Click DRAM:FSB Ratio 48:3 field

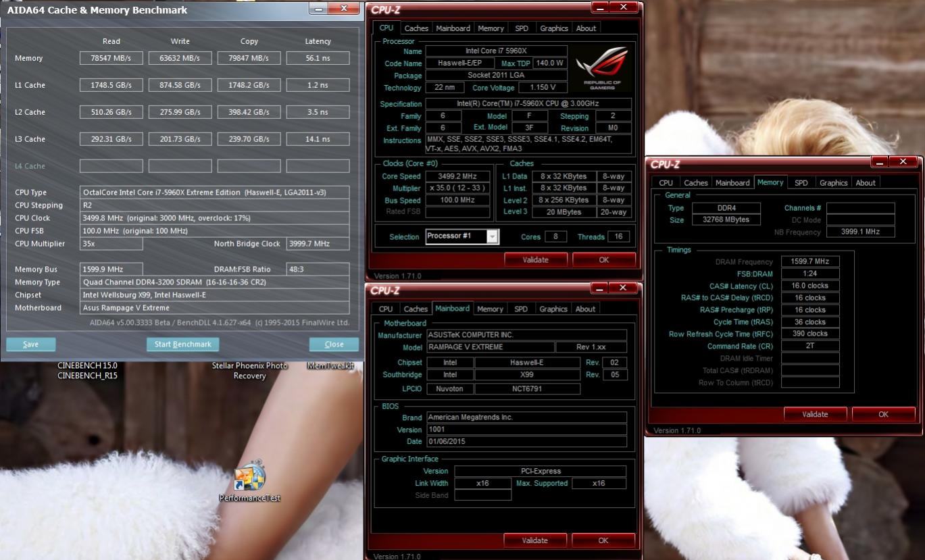318,270
